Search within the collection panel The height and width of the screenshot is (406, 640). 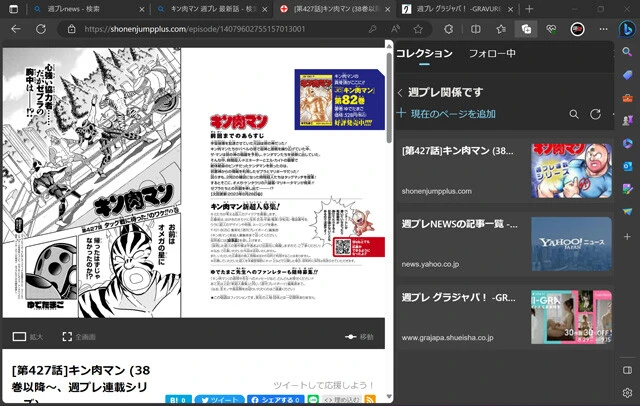click(574, 114)
